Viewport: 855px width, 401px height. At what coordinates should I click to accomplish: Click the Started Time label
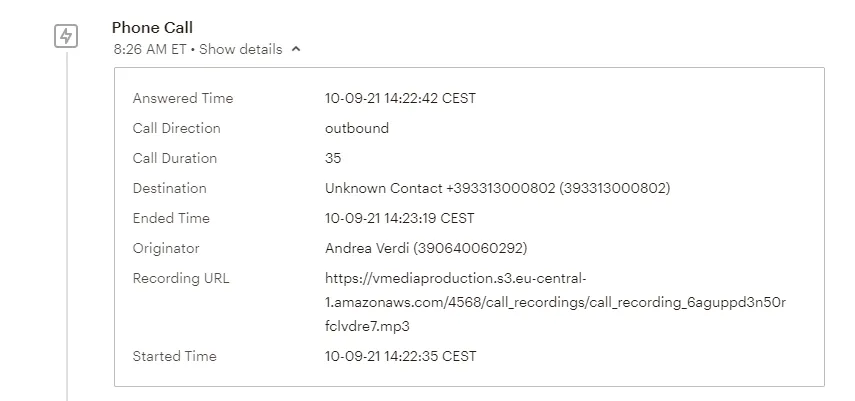[174, 356]
